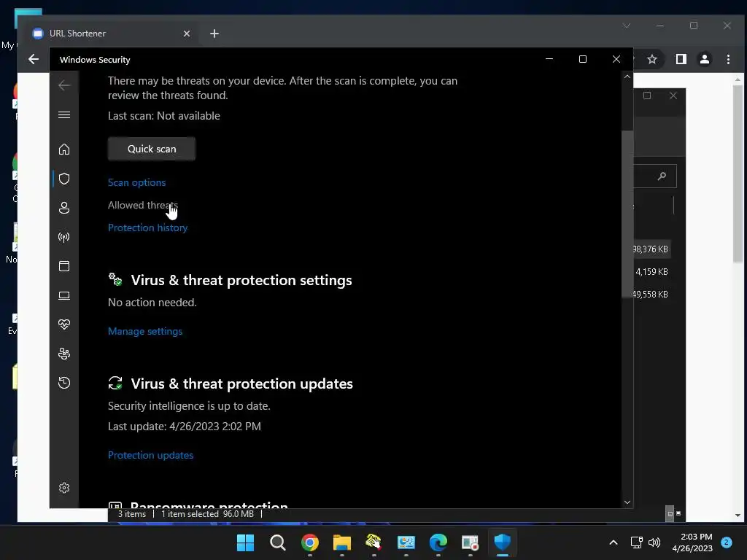Open a new browser tab
The width and height of the screenshot is (747, 560).
[214, 34]
